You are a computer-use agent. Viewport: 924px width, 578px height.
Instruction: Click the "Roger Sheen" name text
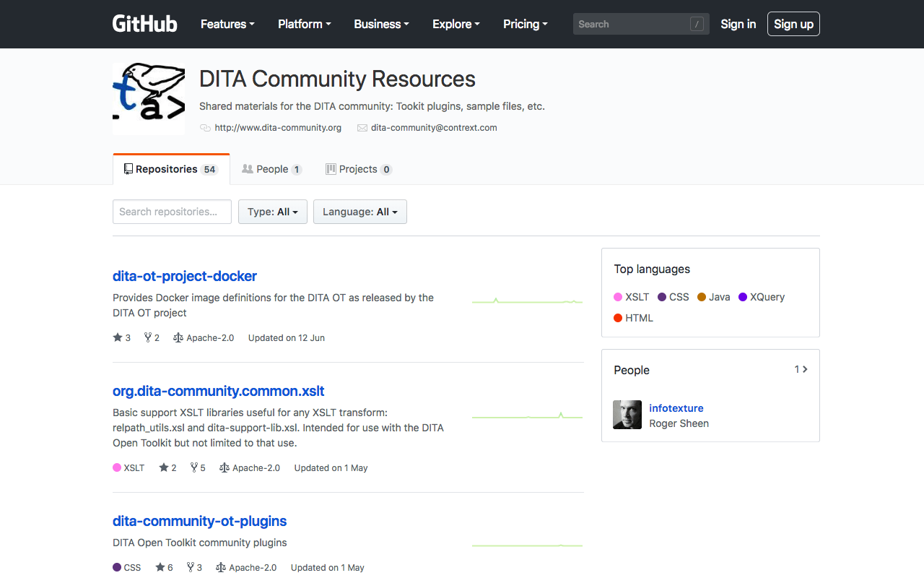click(679, 423)
